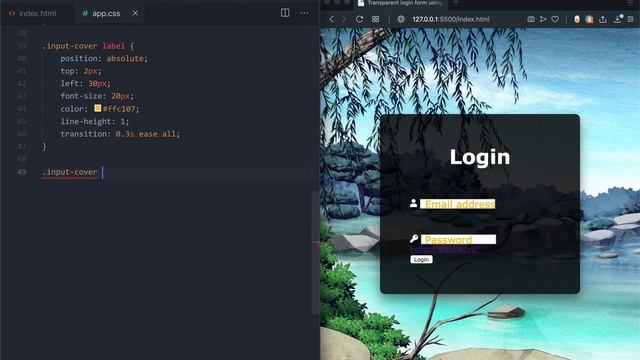The height and width of the screenshot is (360, 640).
Task: Click the 'line-height: 1;' line
Action: coord(95,121)
